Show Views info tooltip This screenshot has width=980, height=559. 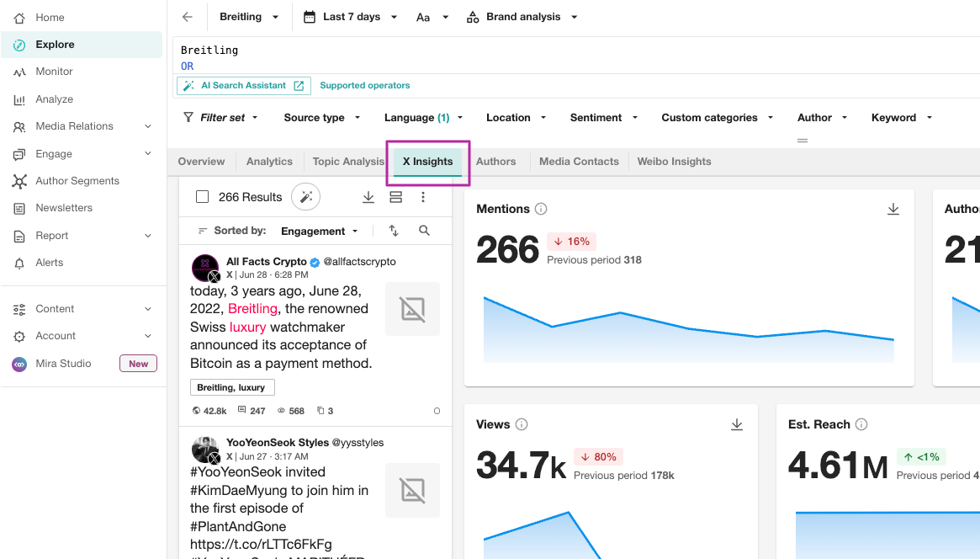pyautogui.click(x=522, y=424)
